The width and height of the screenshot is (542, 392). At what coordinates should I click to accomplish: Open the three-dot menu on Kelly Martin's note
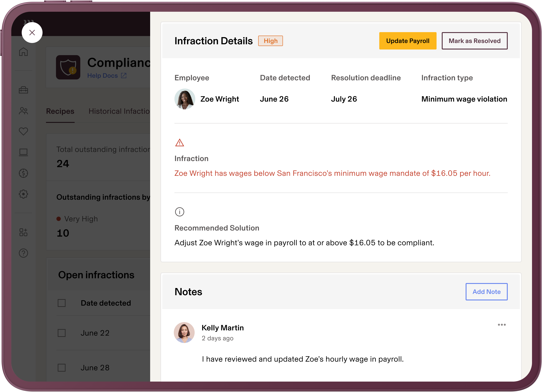(502, 324)
